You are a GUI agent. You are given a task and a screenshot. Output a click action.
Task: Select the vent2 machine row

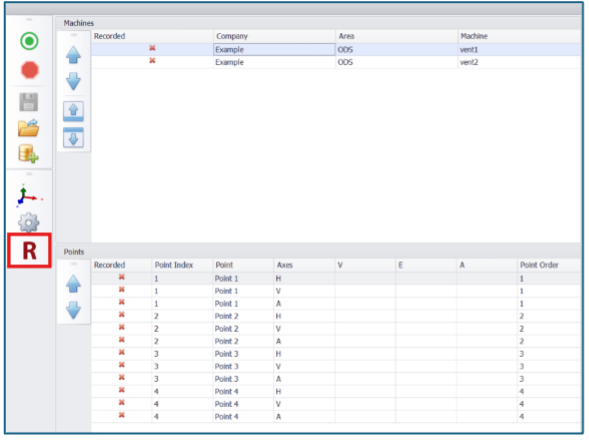point(336,62)
